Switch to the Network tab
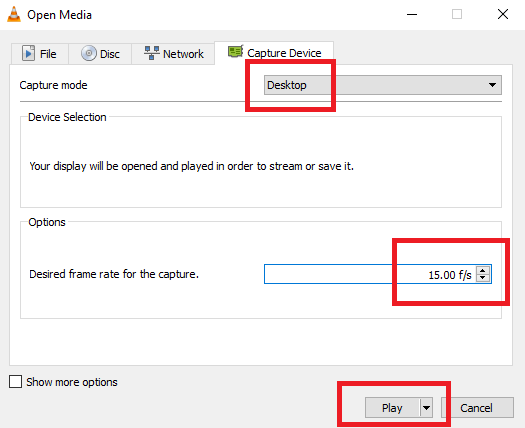The height and width of the screenshot is (428, 525). [x=173, y=54]
